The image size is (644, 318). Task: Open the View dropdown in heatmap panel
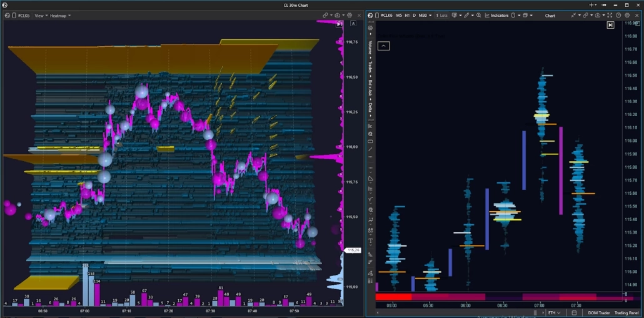click(41, 16)
